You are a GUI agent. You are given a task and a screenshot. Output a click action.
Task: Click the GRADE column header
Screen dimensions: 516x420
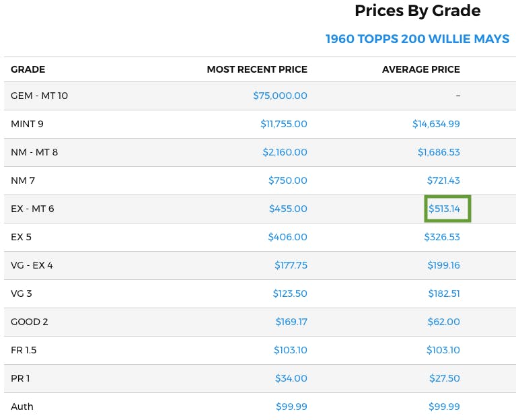28,69
